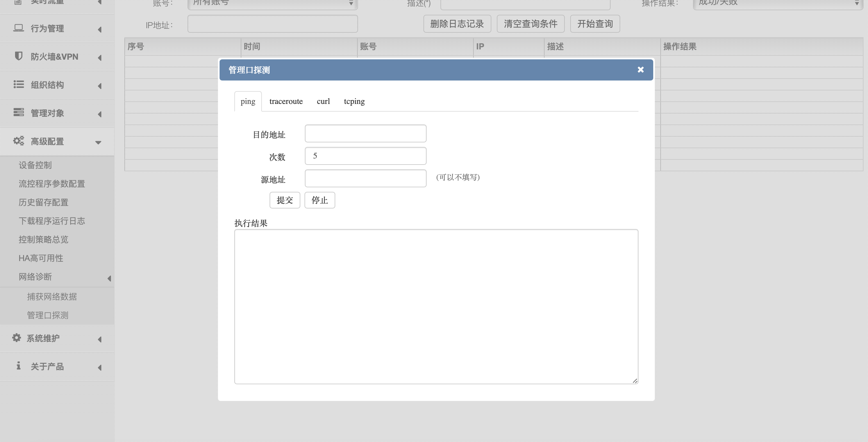Click the server icon beside 管理对象
This screenshot has width=868, height=442.
point(19,112)
